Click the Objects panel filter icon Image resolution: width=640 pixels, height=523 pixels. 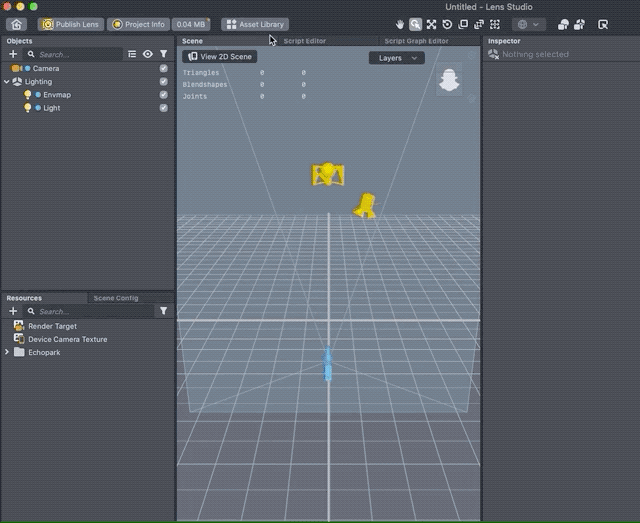[164, 54]
